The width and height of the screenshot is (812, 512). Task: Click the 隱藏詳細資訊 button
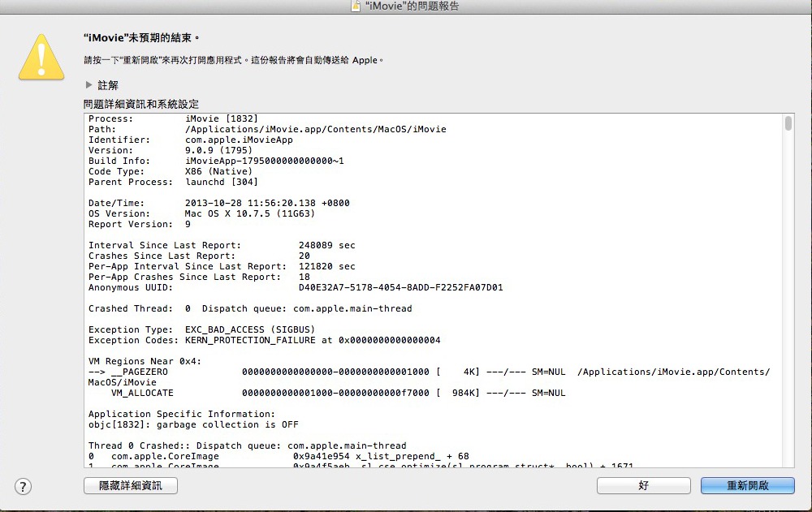click(x=131, y=485)
